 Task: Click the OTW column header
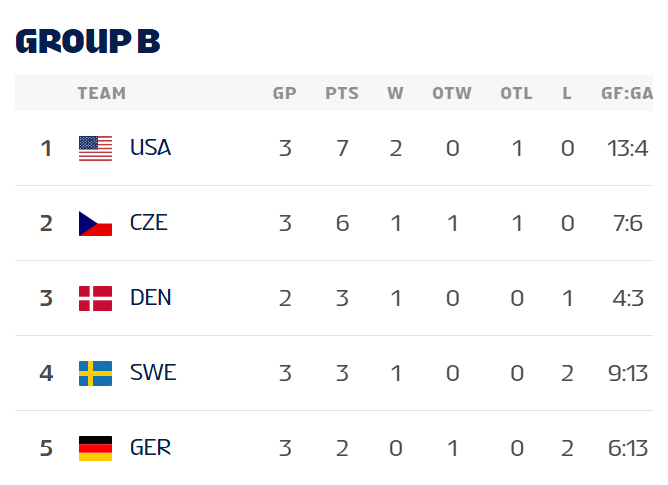coord(452,94)
